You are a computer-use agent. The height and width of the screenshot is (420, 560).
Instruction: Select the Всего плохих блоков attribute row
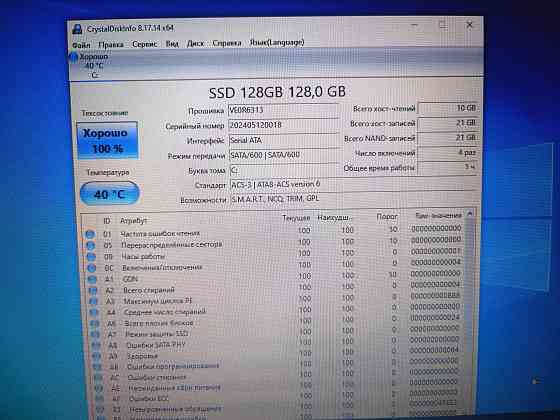(x=276, y=322)
